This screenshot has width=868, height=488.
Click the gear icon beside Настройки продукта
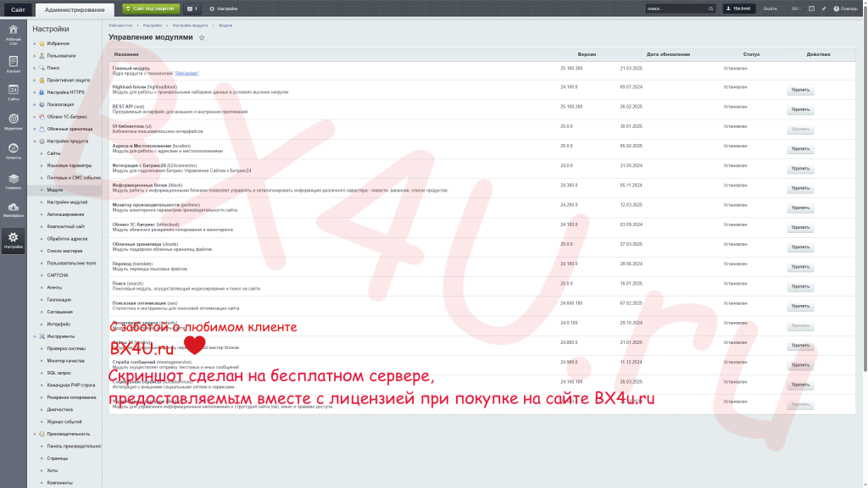click(x=42, y=141)
